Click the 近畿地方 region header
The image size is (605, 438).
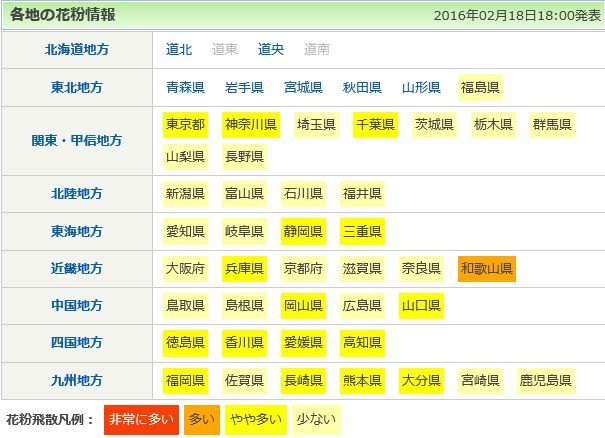(77, 268)
